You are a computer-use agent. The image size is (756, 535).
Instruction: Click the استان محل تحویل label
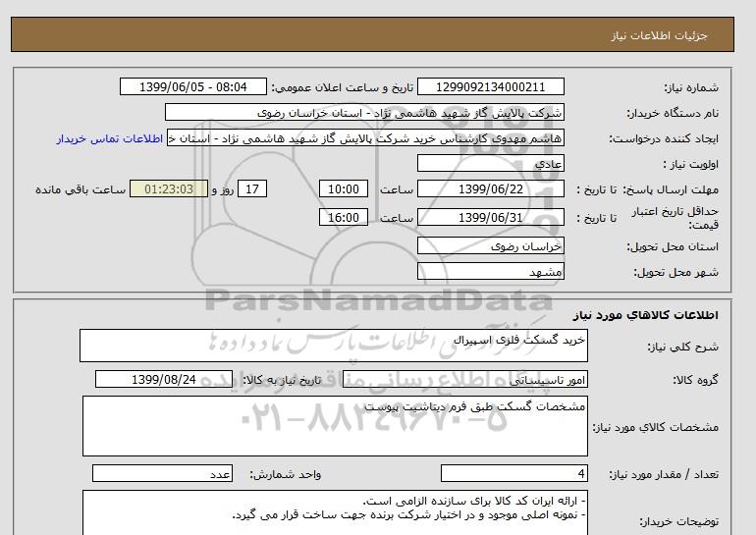[x=673, y=246]
